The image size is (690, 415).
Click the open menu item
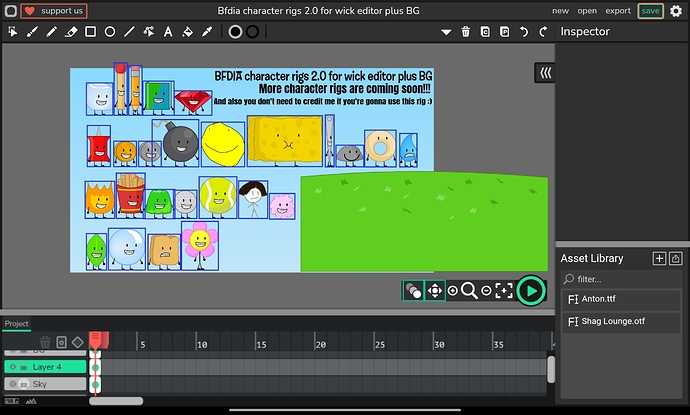tap(587, 11)
